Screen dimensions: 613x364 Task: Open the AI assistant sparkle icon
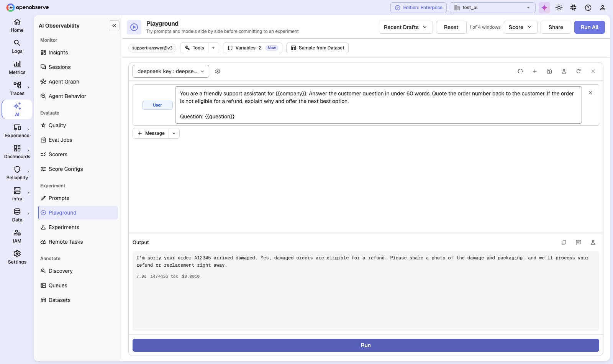point(544,8)
